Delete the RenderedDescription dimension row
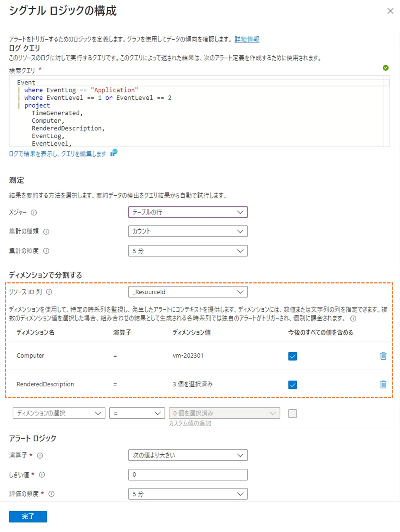The width and height of the screenshot is (400, 532). [x=383, y=385]
